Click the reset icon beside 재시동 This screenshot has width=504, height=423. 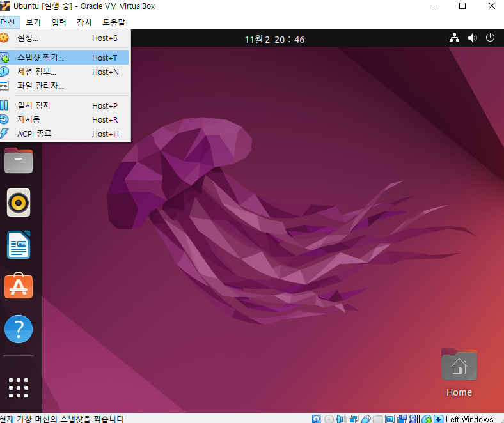point(4,119)
